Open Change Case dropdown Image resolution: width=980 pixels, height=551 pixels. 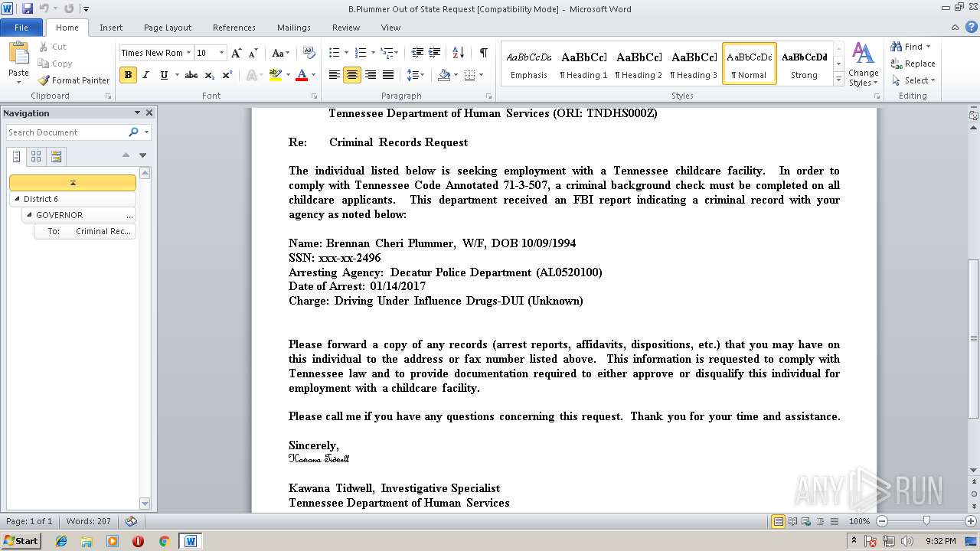pos(281,53)
